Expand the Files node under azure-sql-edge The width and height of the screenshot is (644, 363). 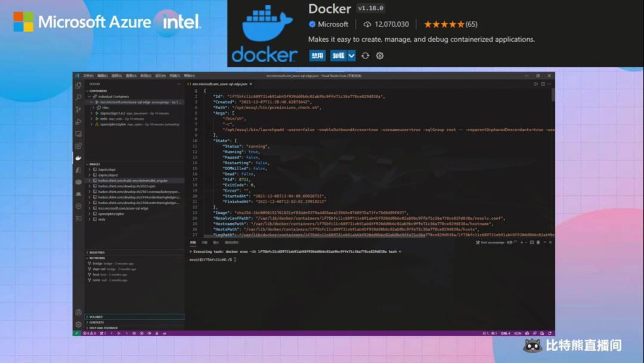[94, 107]
